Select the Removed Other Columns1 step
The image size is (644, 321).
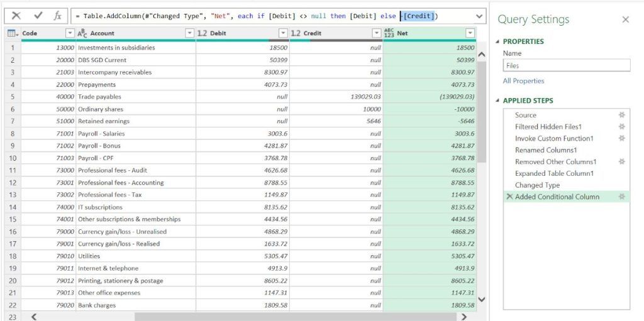coord(567,161)
